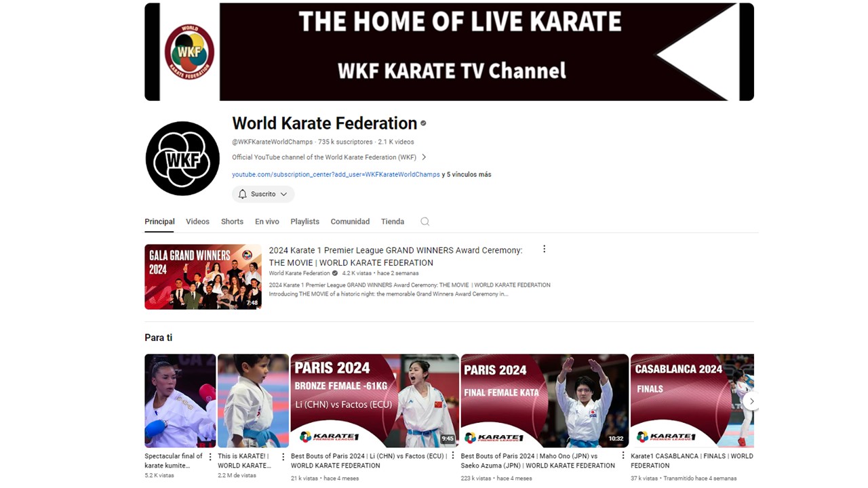Click the next arrow on Para ti carousel
The image size is (868, 488).
(x=751, y=401)
